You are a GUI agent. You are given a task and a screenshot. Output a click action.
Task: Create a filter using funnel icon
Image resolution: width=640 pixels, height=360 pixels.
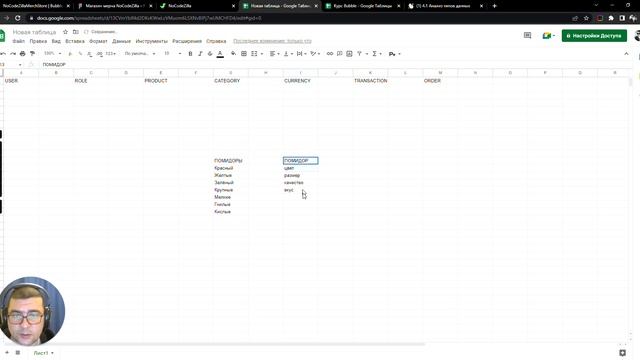point(360,53)
